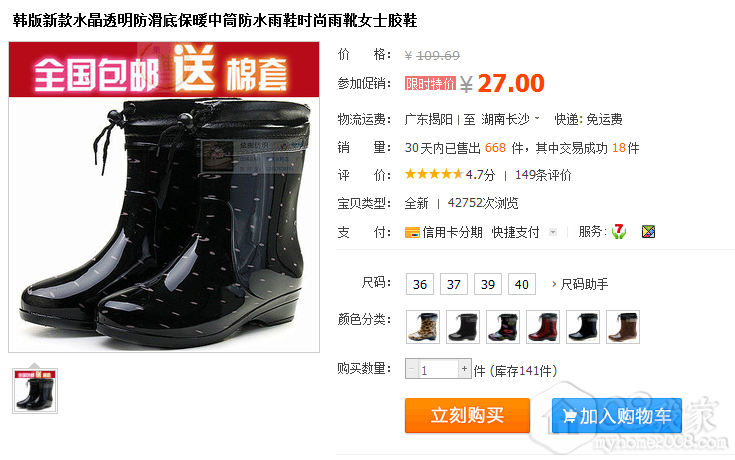735x460 pixels.
Task: Choose size 36
Action: [x=420, y=284]
